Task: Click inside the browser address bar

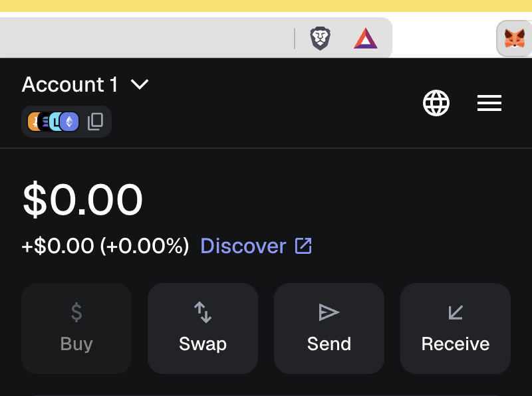Action: (x=146, y=39)
